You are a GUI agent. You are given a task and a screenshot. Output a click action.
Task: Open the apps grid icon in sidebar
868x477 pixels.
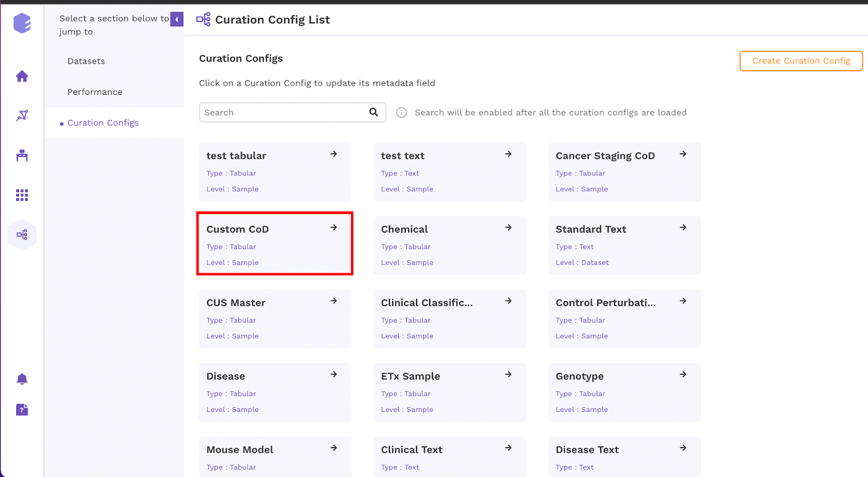pos(22,195)
